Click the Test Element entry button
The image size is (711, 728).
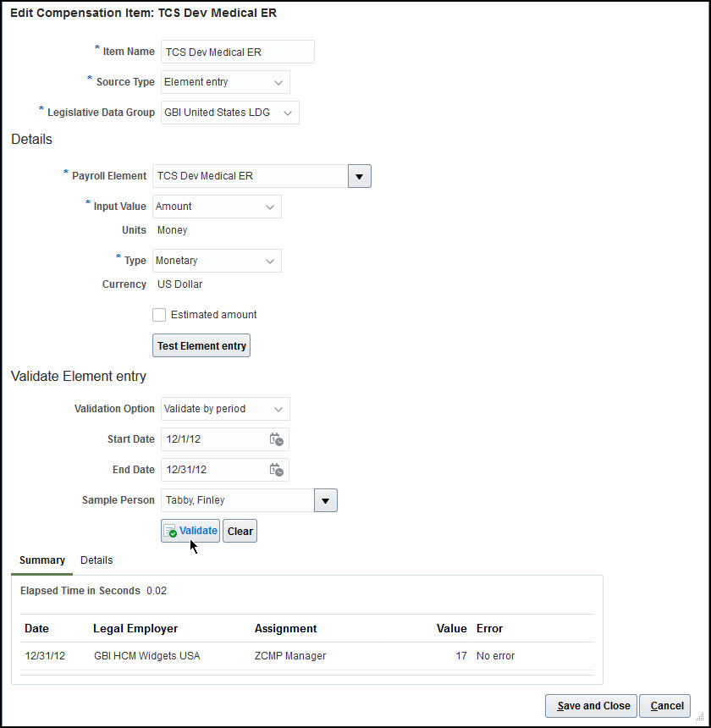(201, 345)
